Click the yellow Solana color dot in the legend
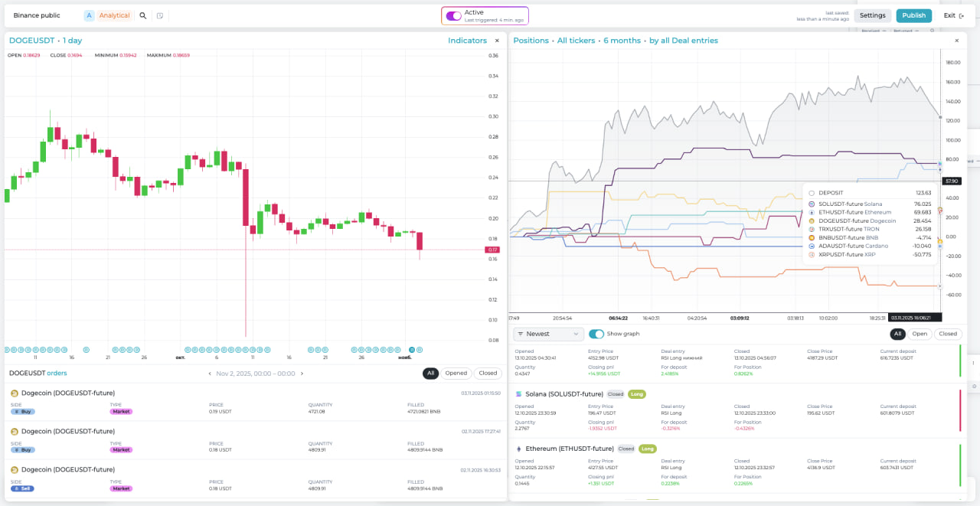This screenshot has width=980, height=506. tap(812, 204)
